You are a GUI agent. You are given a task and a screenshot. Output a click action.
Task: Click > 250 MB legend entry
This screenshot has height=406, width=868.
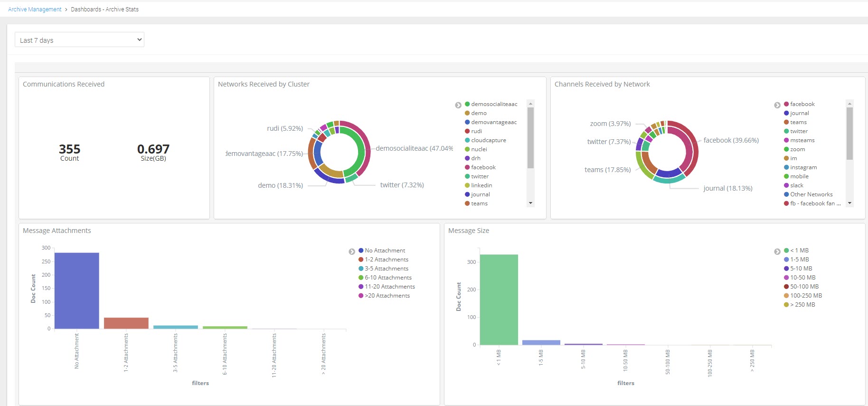(x=800, y=305)
